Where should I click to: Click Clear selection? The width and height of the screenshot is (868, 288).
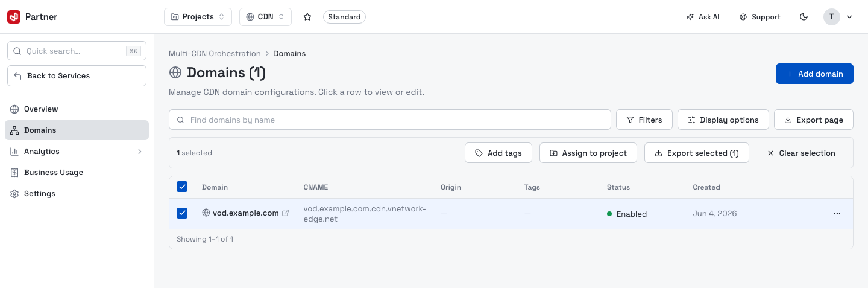point(801,153)
